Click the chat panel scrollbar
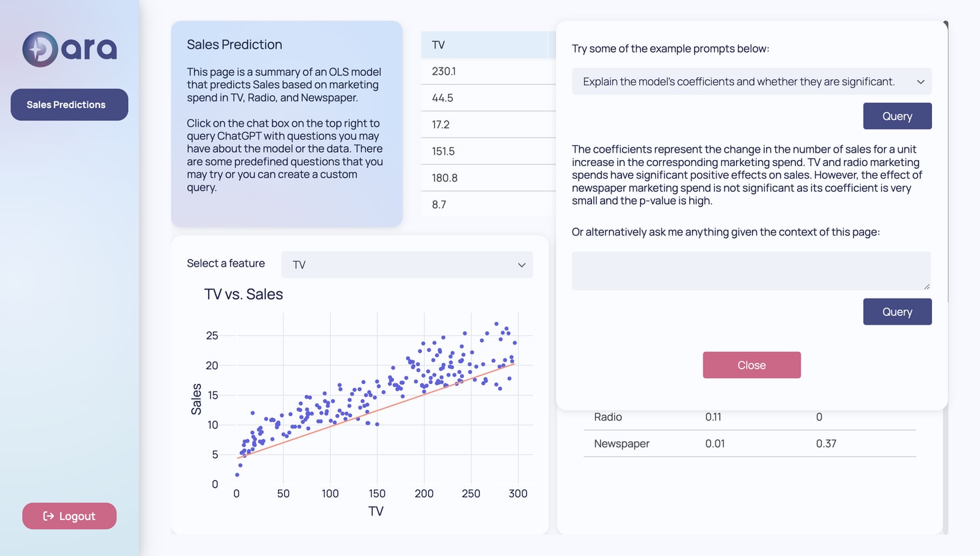The width and height of the screenshot is (980, 556). click(x=946, y=160)
